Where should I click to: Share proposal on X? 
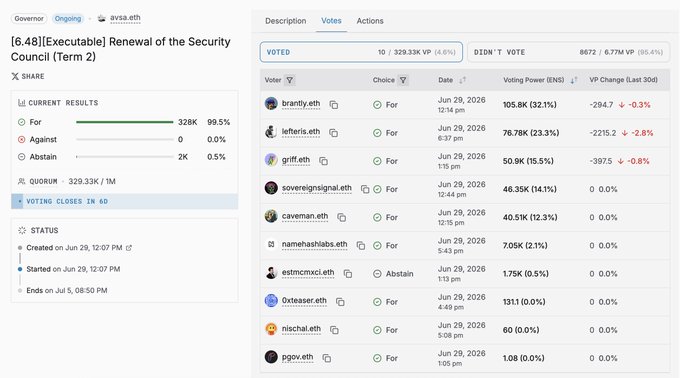pos(28,76)
